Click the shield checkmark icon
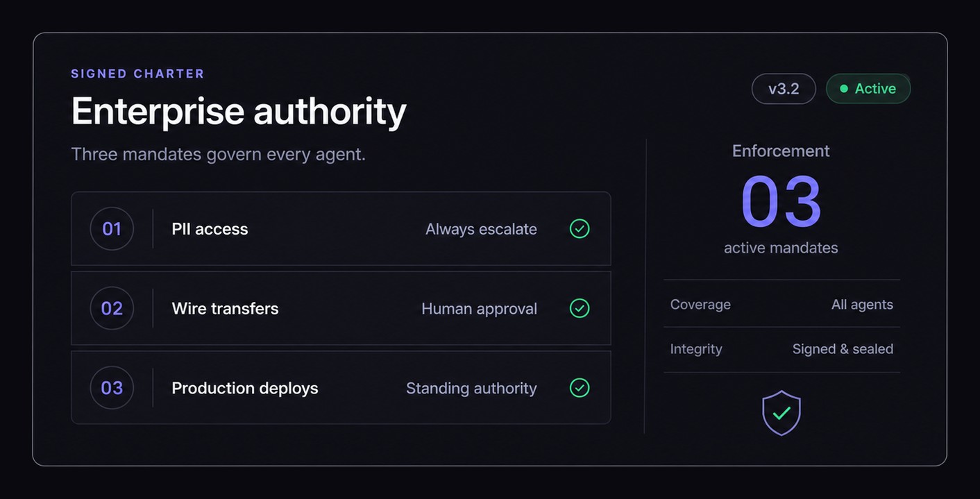The image size is (980, 499). click(x=782, y=413)
